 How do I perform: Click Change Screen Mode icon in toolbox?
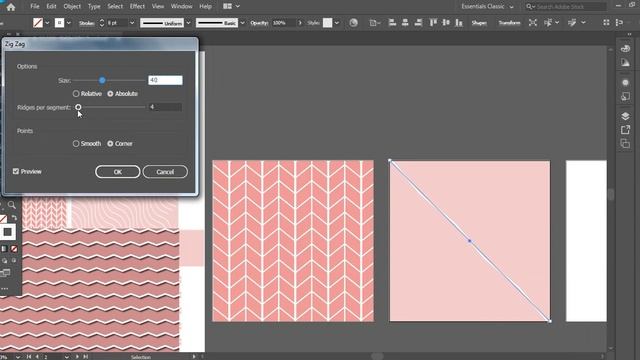click(x=5, y=273)
